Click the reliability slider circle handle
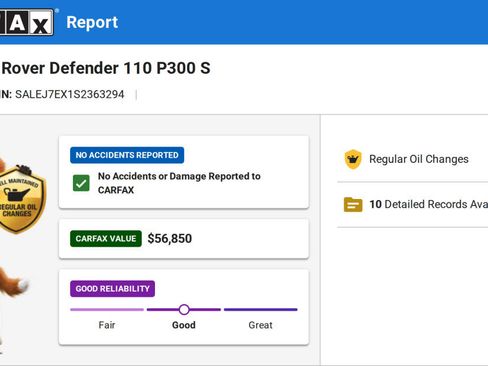The image size is (488, 366). coord(184,310)
